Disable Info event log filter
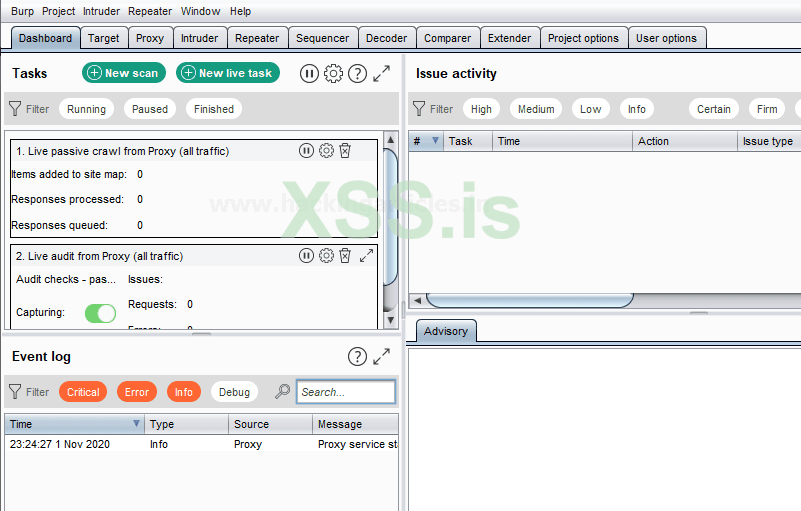Viewport: 801px width, 511px height. [183, 392]
